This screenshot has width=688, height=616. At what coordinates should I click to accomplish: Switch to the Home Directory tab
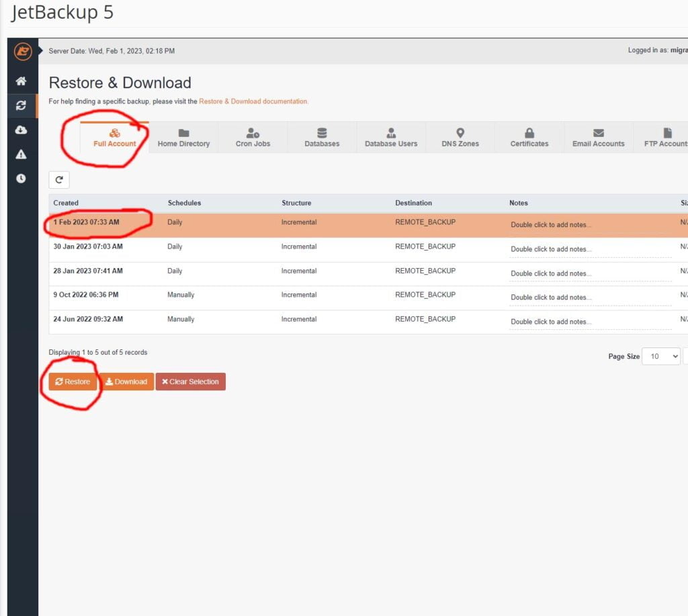(x=183, y=137)
